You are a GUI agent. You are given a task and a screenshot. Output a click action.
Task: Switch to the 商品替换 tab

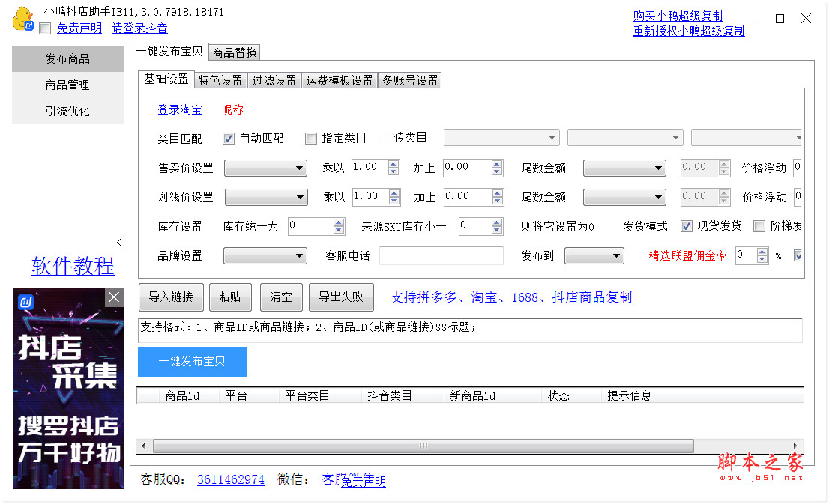[234, 53]
